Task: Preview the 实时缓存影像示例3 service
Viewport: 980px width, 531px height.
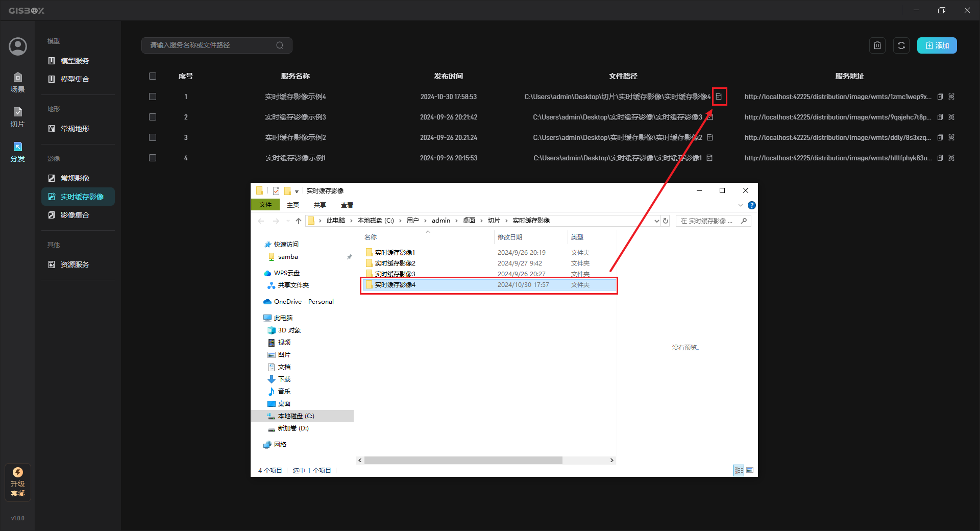Action: (x=951, y=117)
